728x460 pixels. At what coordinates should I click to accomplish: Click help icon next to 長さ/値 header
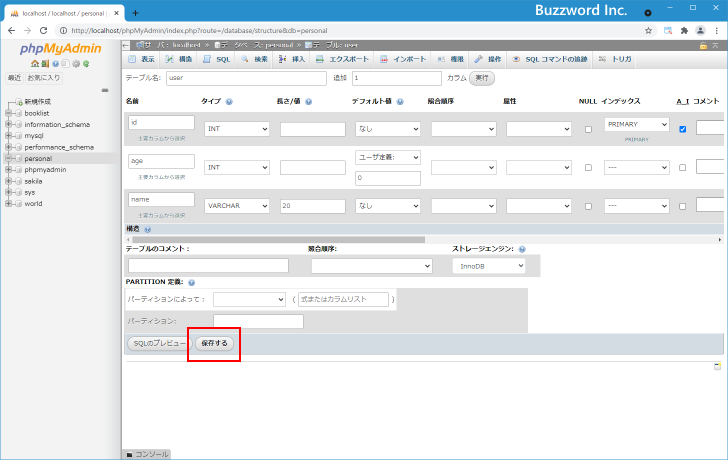(x=309, y=102)
